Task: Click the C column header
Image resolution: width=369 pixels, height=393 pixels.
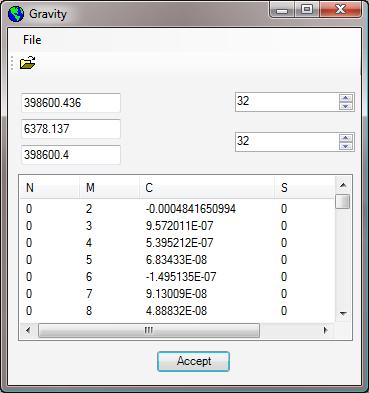Action: (207, 188)
